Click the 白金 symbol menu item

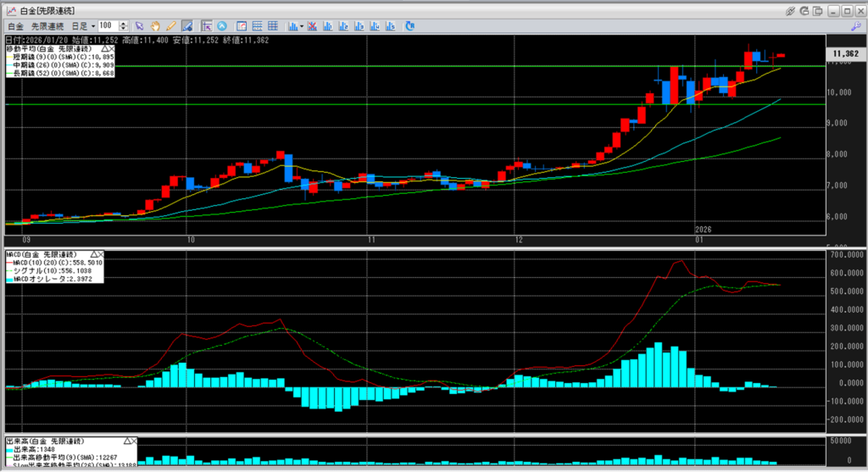15,26
